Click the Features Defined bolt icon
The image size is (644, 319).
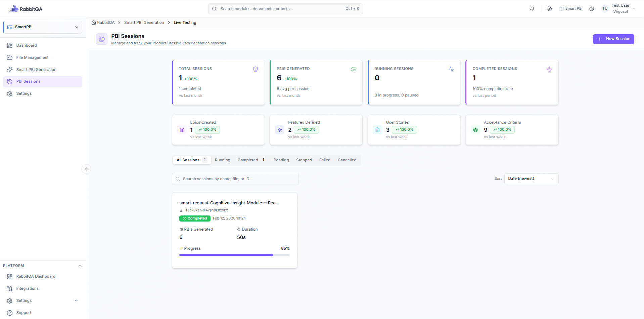(x=280, y=130)
